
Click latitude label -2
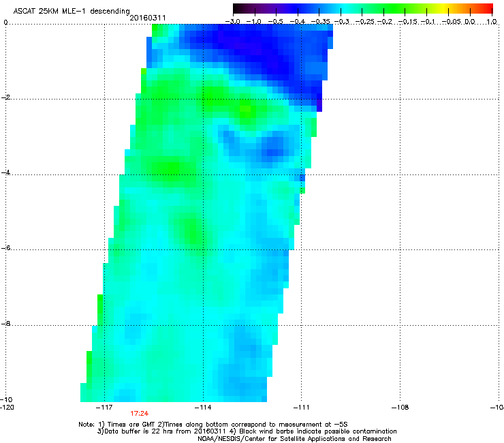tap(5, 97)
